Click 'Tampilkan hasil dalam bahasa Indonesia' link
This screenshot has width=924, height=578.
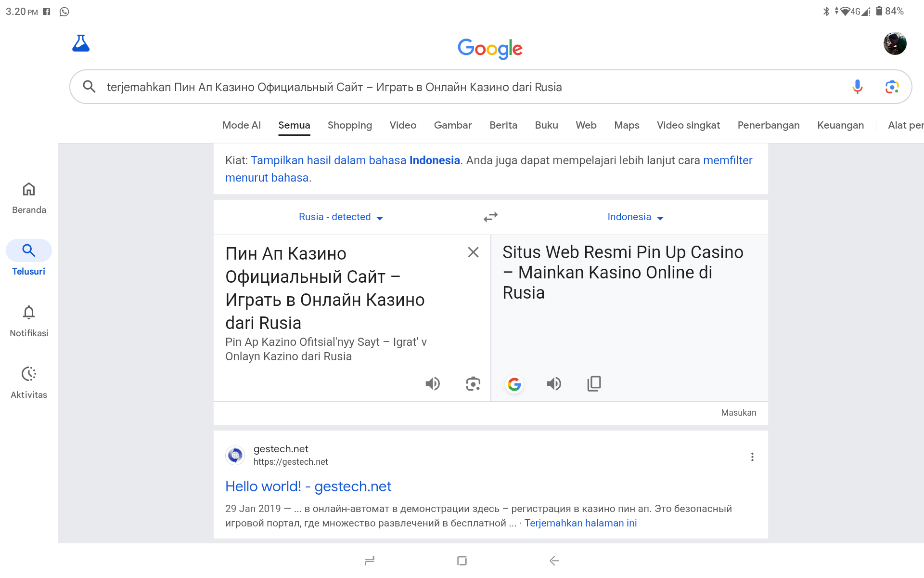(x=355, y=160)
